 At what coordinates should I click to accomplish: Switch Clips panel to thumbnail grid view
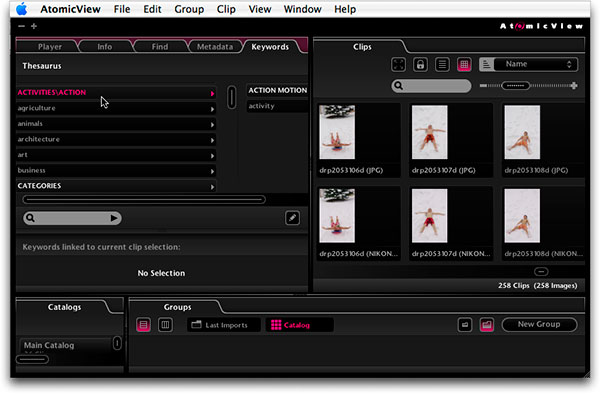(464, 64)
